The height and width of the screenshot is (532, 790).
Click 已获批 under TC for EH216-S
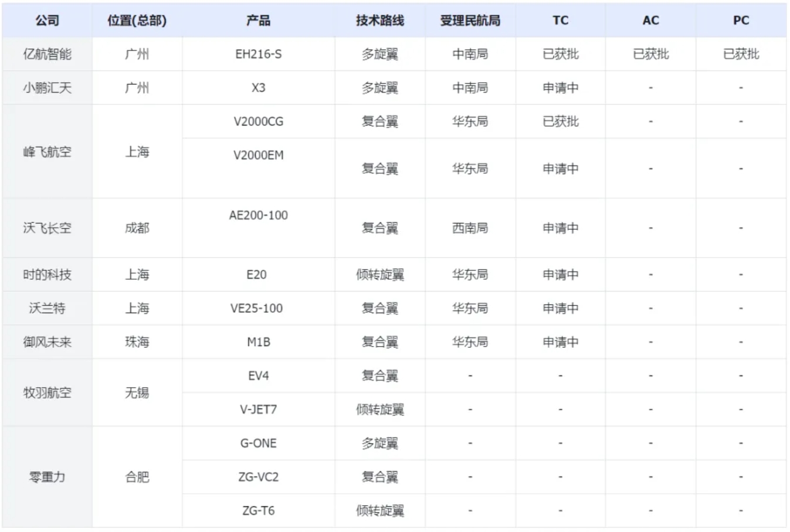point(561,55)
